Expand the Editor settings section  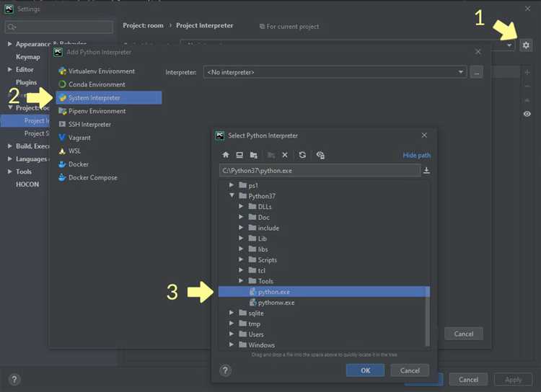pyautogui.click(x=9, y=69)
